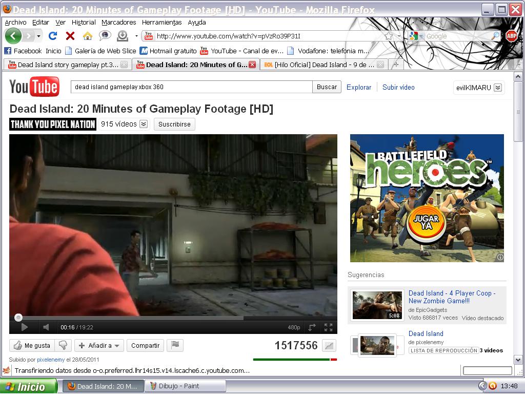Expand the 915 vídeos dropdown
525x420 pixels.
tap(144, 124)
